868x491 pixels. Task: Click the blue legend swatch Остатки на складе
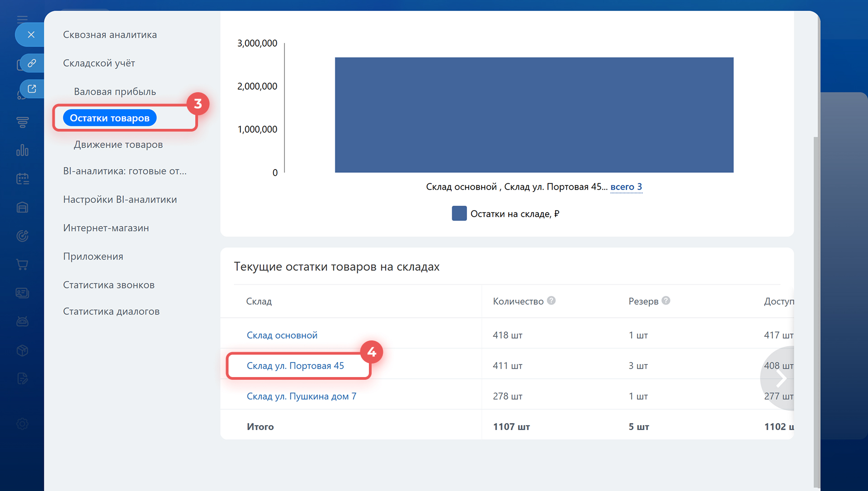coord(459,213)
